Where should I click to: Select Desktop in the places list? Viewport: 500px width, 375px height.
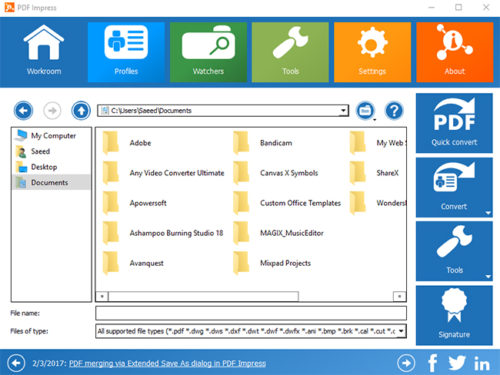tap(51, 167)
